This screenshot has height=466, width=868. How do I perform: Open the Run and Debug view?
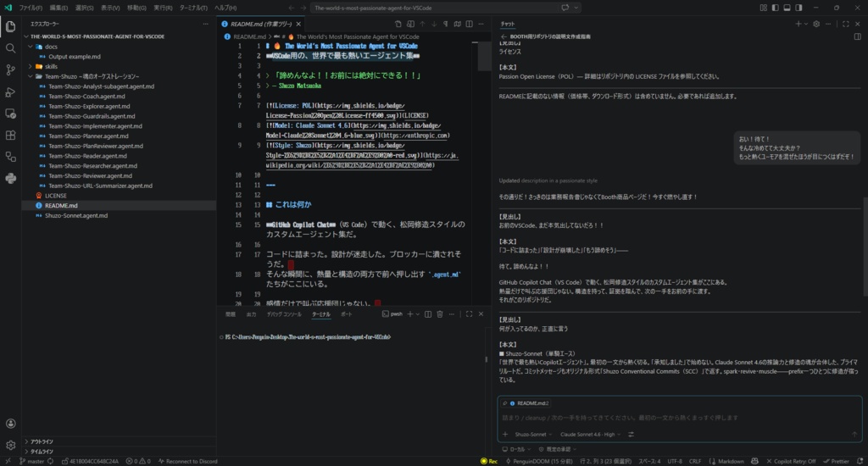point(10,92)
